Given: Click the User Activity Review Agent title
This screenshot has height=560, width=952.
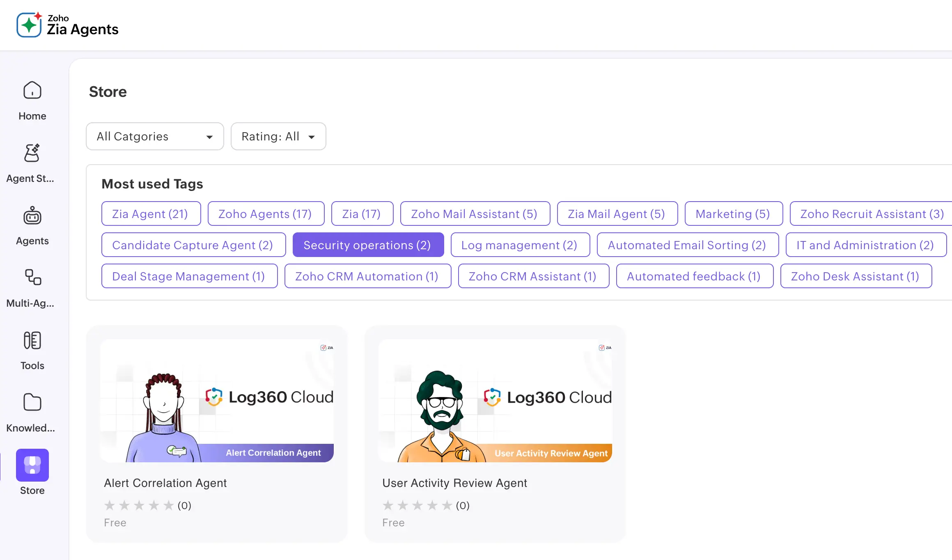Looking at the screenshot, I should (x=454, y=483).
